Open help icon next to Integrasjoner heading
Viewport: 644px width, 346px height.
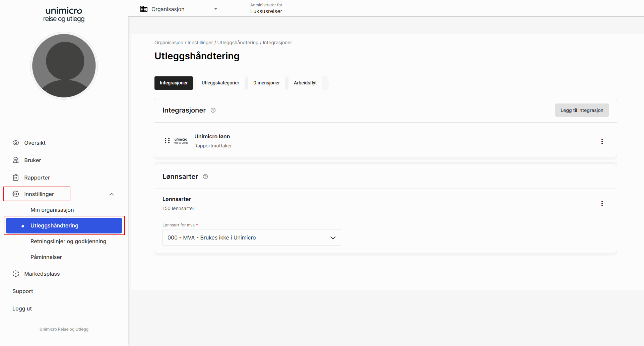coord(213,110)
